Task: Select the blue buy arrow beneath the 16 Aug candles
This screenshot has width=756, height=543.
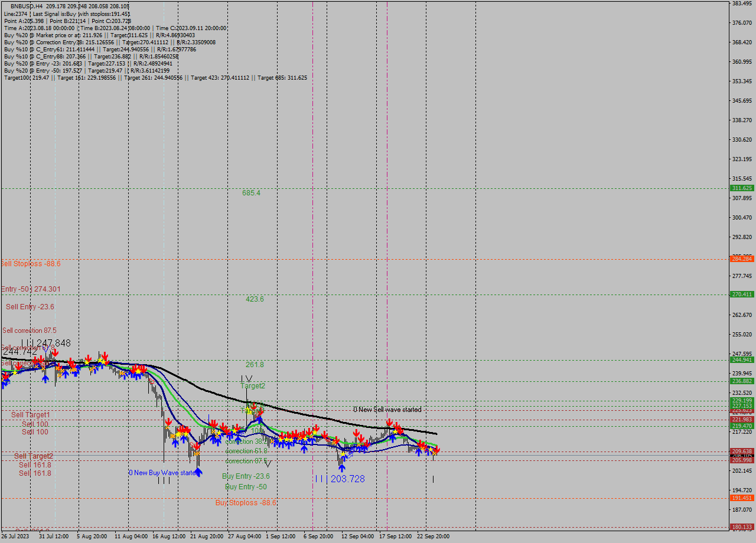Action: (x=175, y=443)
